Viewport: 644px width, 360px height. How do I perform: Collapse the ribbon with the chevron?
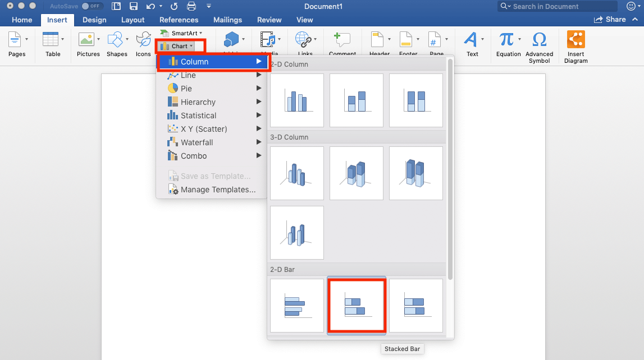(x=635, y=19)
